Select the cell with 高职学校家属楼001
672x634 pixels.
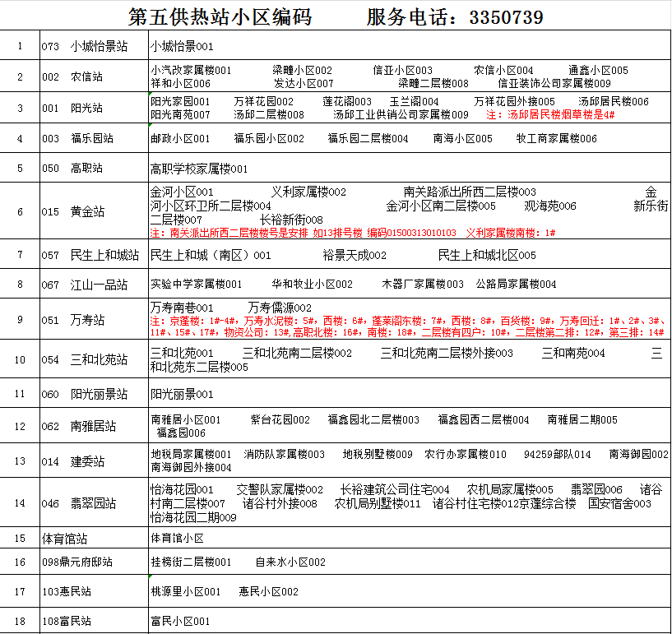point(199,169)
